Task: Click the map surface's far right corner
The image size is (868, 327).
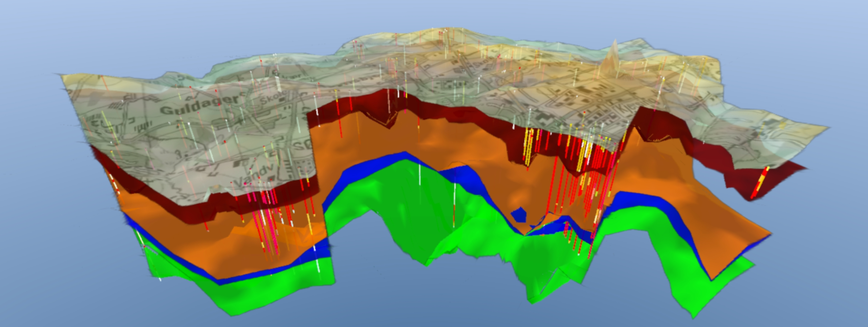Action: tap(827, 127)
